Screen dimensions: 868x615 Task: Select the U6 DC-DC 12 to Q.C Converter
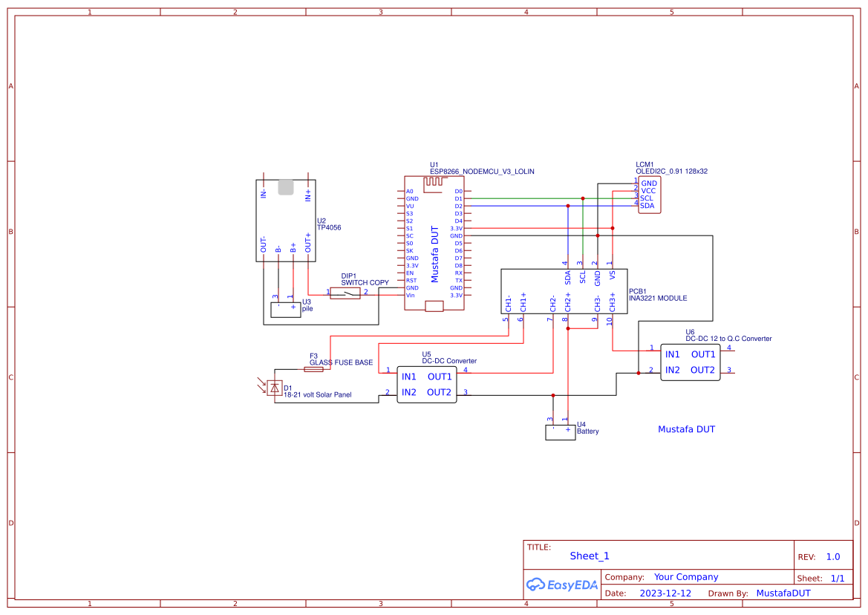pos(690,362)
